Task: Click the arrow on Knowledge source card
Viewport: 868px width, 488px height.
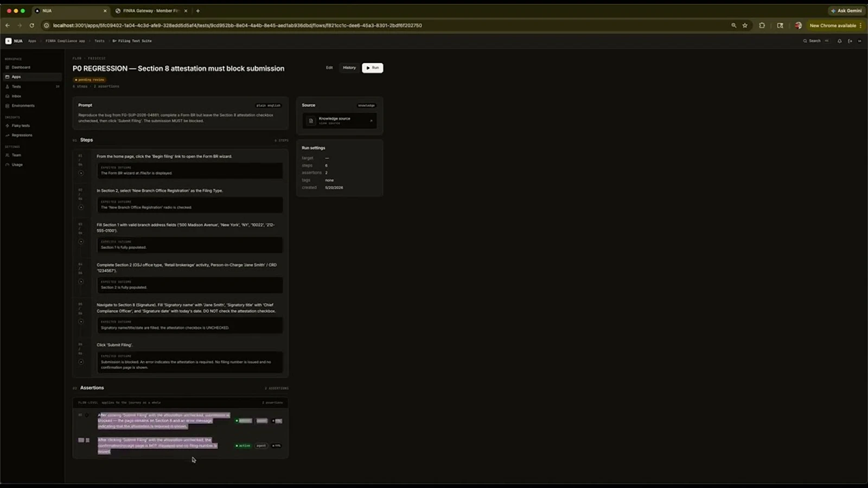Action: [372, 121]
